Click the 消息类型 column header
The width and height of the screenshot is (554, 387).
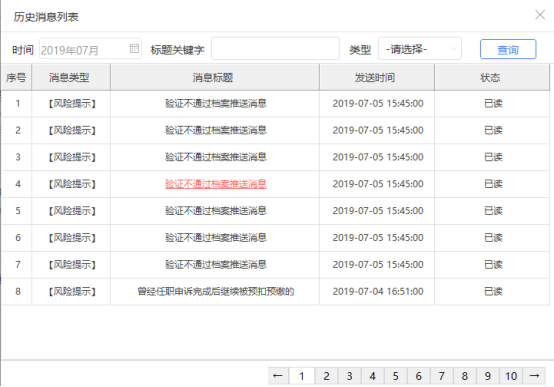coord(71,77)
